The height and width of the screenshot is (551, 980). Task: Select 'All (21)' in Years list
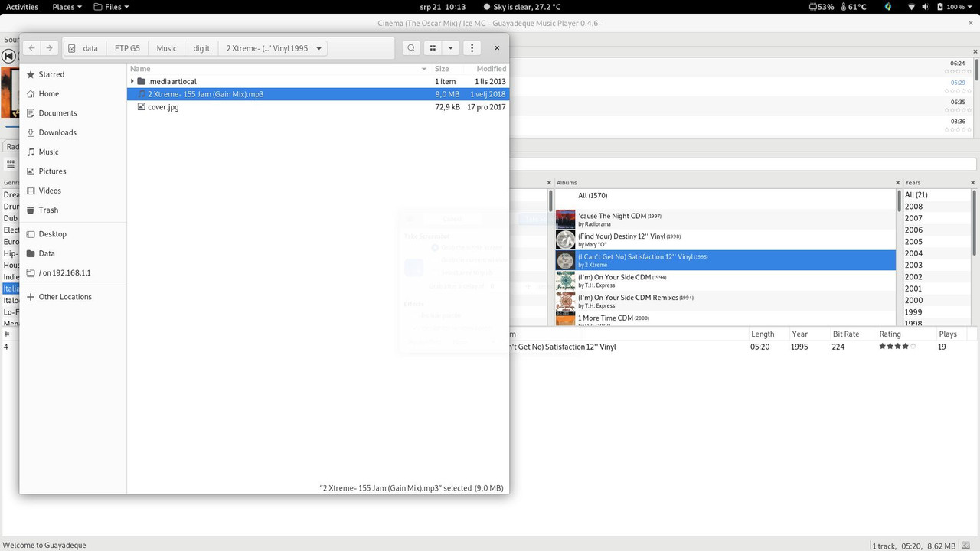(937, 195)
